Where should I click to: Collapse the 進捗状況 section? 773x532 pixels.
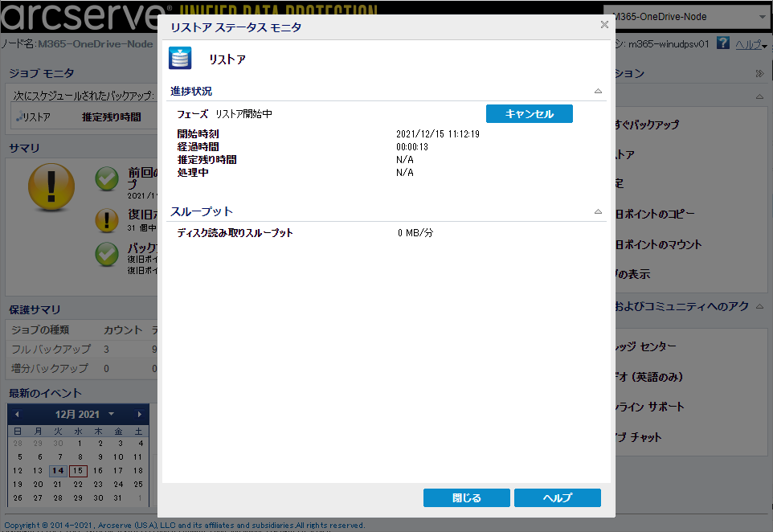(598, 92)
